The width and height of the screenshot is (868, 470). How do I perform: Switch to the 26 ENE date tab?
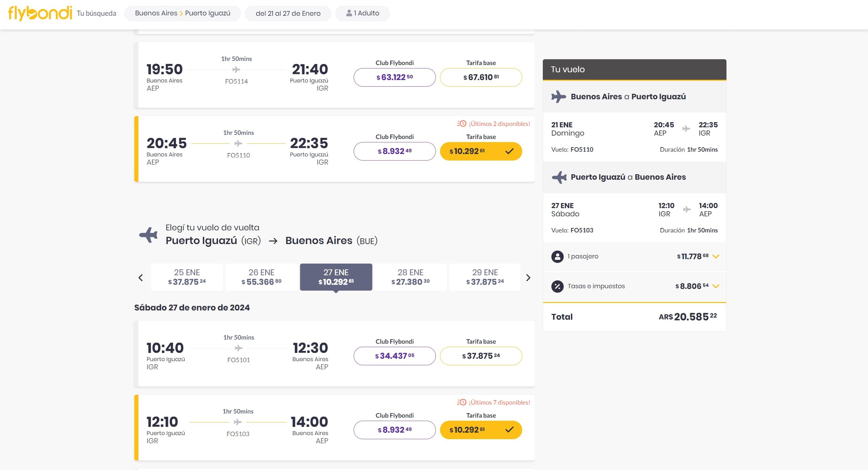(261, 277)
